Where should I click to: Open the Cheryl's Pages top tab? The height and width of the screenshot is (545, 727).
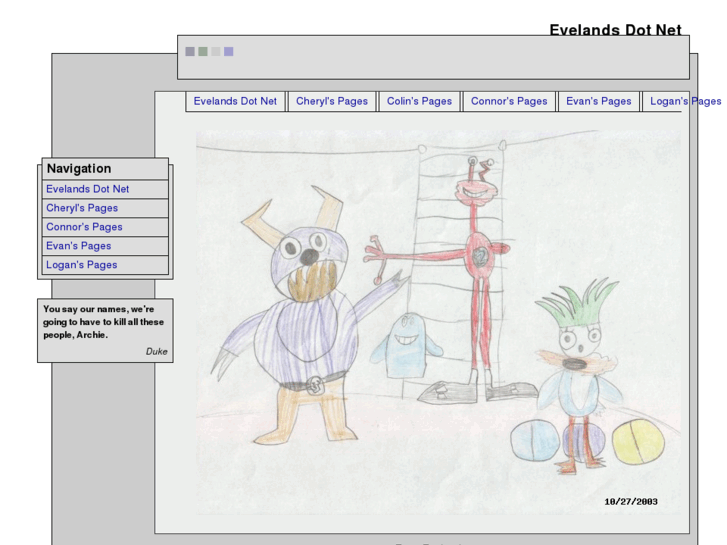pos(332,101)
